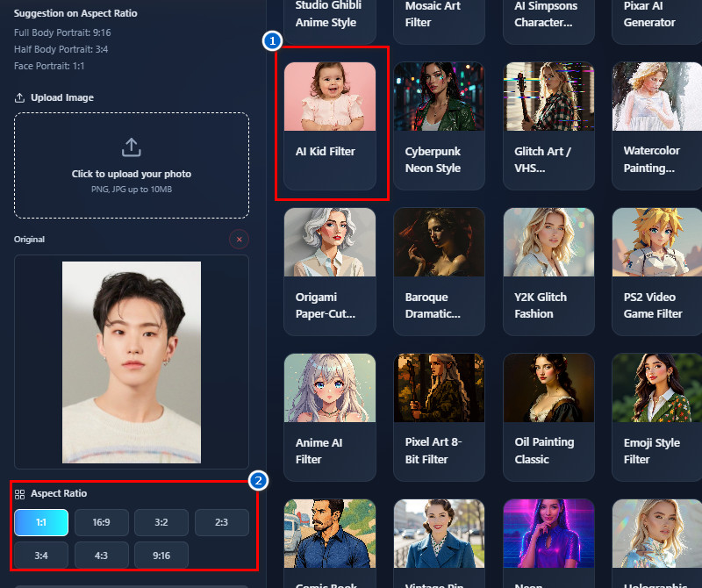Choose the Baroque Dramatic filter
Image resolution: width=702 pixels, height=588 pixels.
coord(439,270)
